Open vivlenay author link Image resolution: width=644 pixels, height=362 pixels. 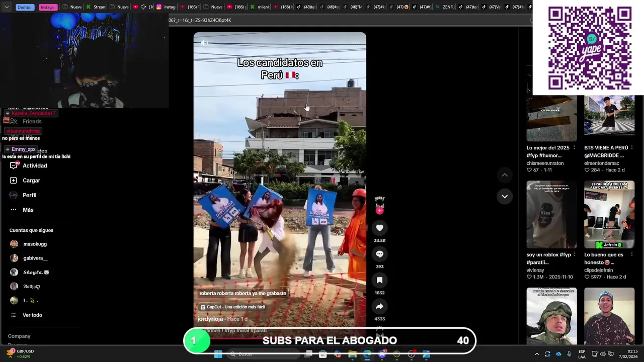click(x=534, y=270)
